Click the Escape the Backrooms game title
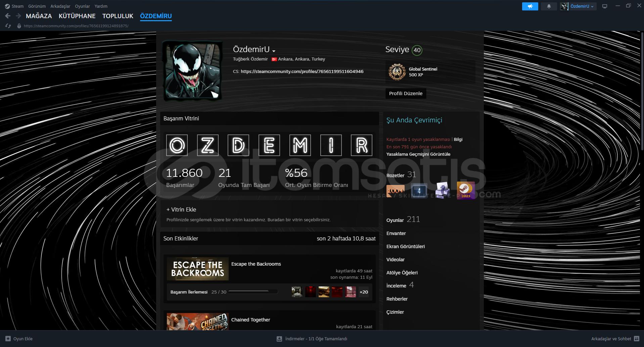The image size is (644, 347). [256, 264]
